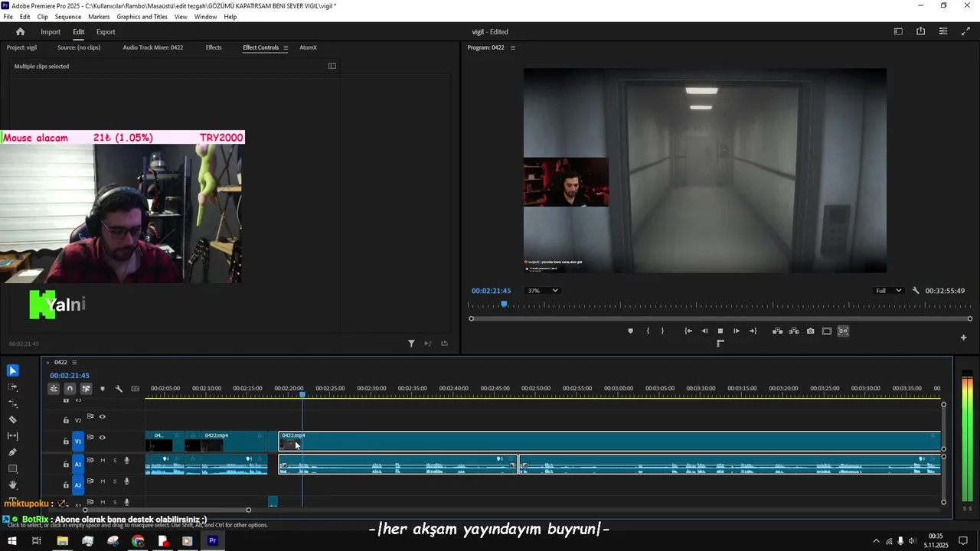Screen dimensions: 980x551
Task: Click the Quick Export share icon
Action: [x=920, y=31]
